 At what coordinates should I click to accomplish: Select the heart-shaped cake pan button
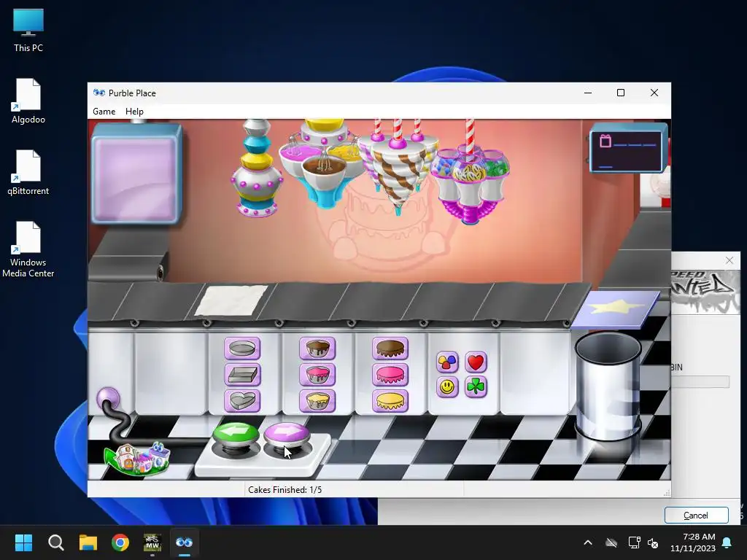(x=242, y=400)
